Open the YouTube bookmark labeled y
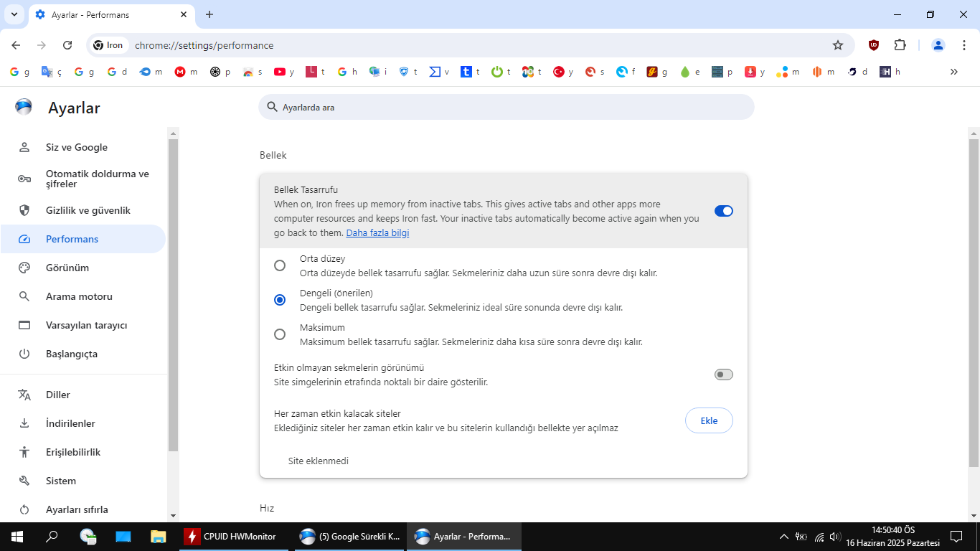Viewport: 980px width, 551px height. (x=283, y=72)
